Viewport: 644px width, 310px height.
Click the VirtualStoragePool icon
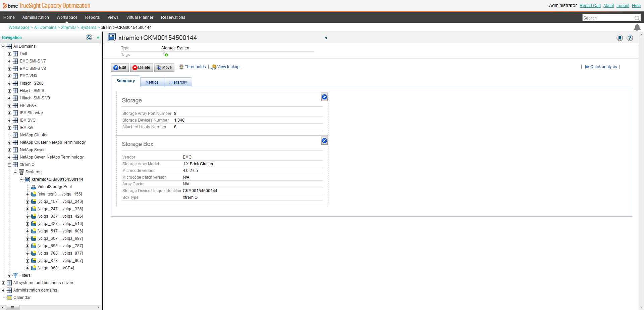coord(34,187)
